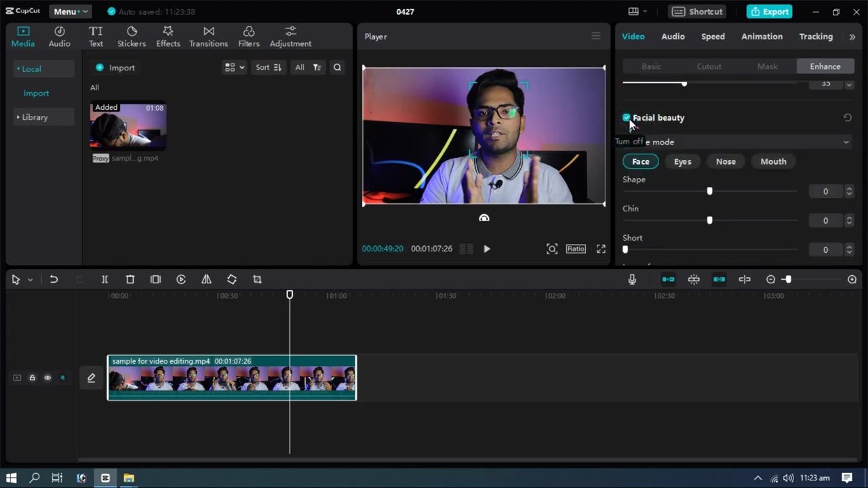This screenshot has width=868, height=488.
Task: Toggle the main track magnet
Action: (x=668, y=279)
